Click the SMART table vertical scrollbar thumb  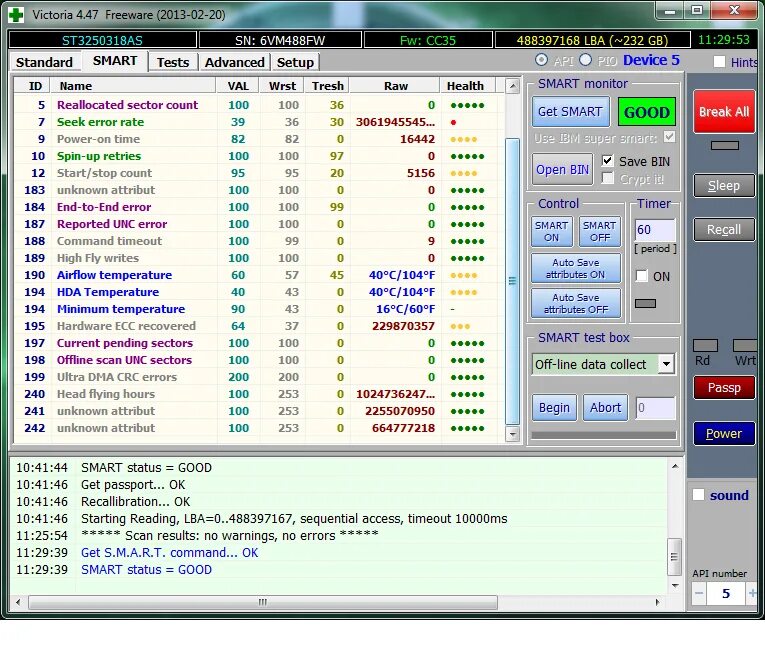[512, 282]
